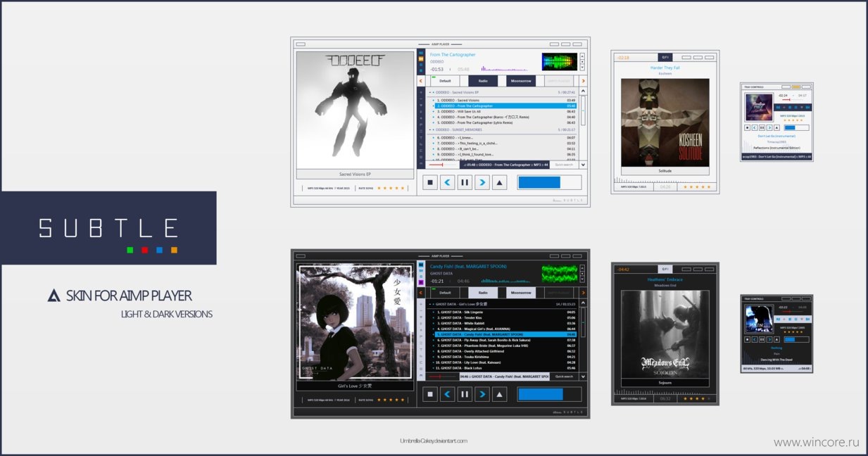Skip to next track in light player
This screenshot has width=868, height=456.
pyautogui.click(x=482, y=183)
